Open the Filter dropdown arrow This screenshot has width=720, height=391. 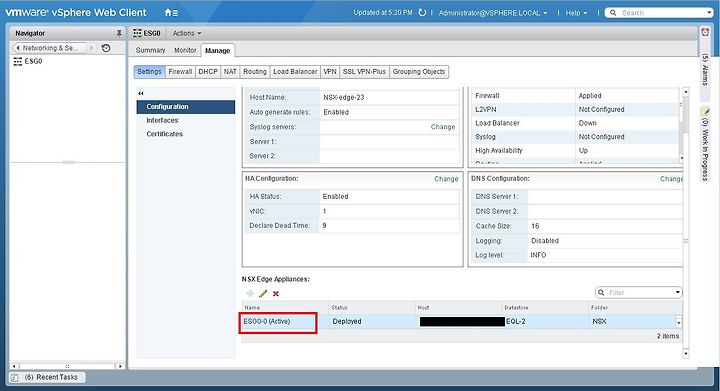tap(678, 292)
